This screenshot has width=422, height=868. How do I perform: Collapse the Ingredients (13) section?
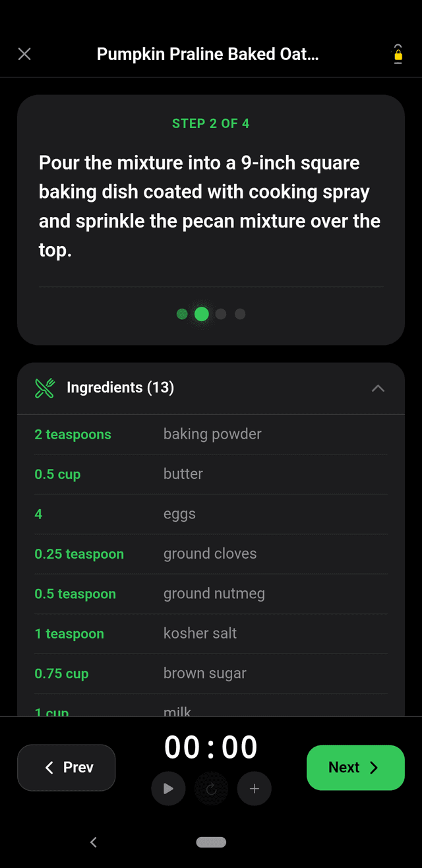pyautogui.click(x=378, y=388)
